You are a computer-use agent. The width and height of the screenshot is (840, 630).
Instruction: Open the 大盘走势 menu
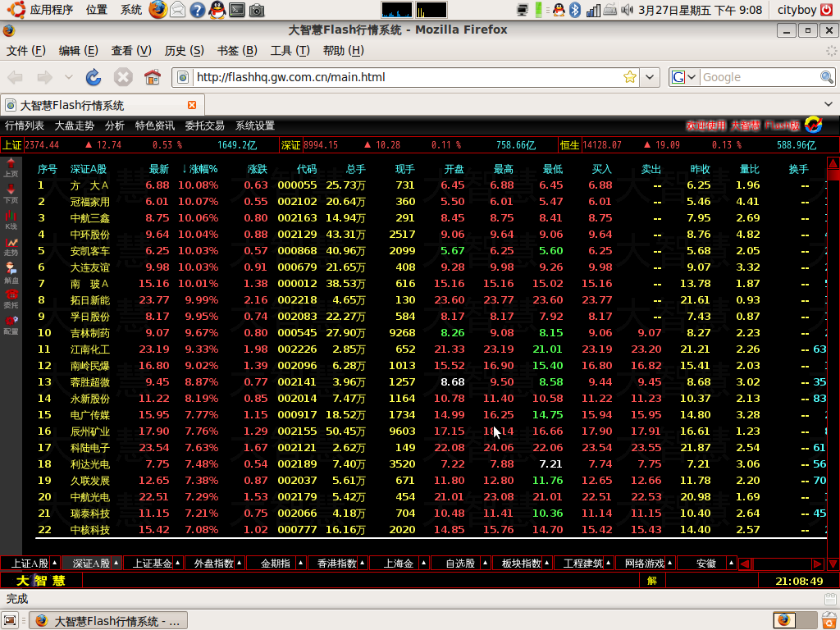pyautogui.click(x=74, y=126)
